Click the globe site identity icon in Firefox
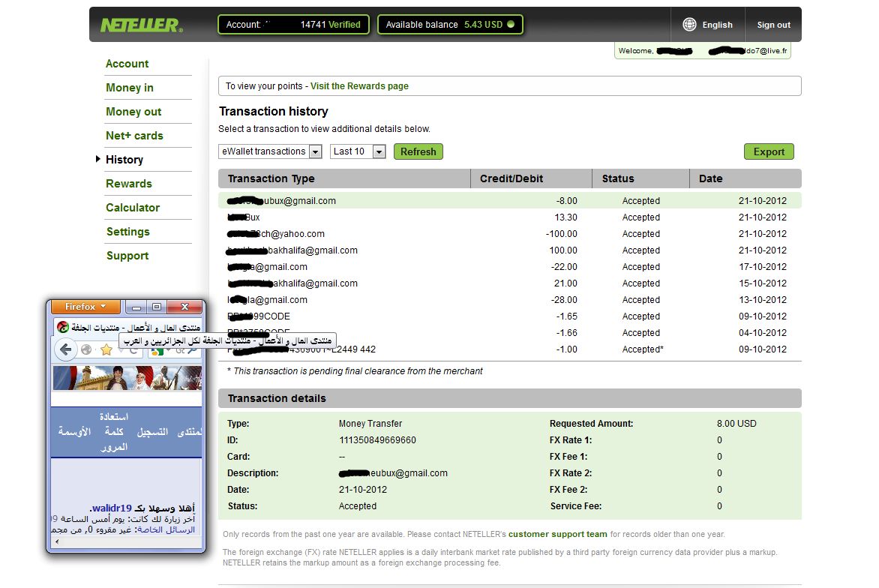 [85, 349]
